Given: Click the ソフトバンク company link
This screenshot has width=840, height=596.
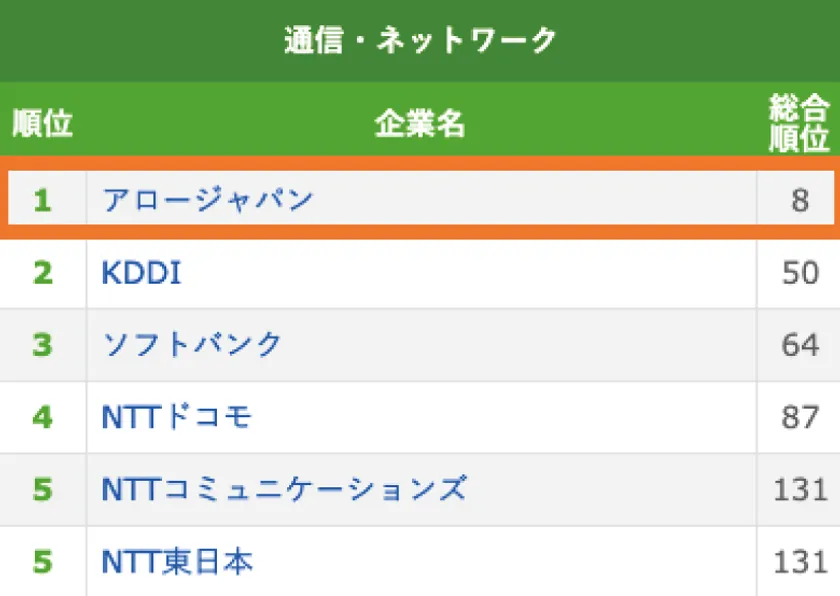Looking at the screenshot, I should [193, 345].
